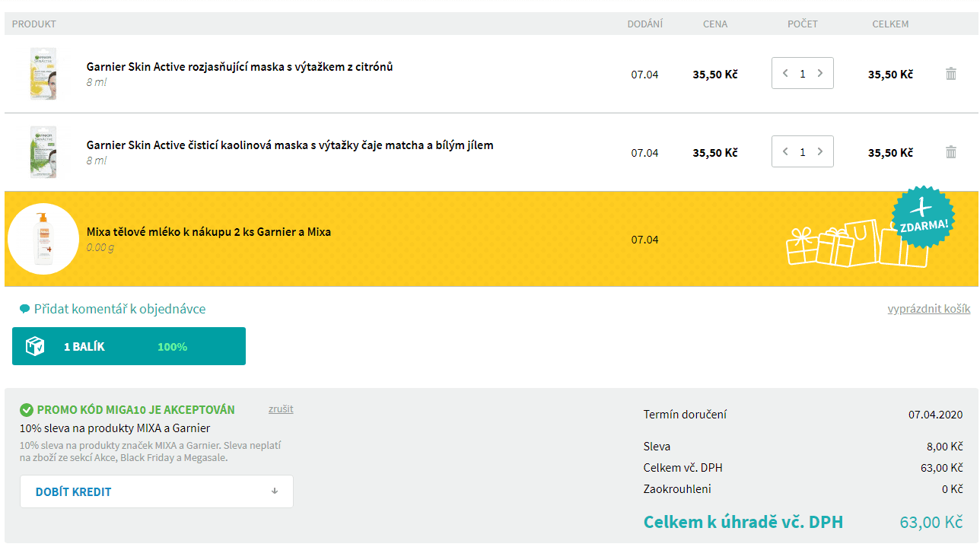Click vyprázdnit košík to empty the cart

(x=929, y=309)
